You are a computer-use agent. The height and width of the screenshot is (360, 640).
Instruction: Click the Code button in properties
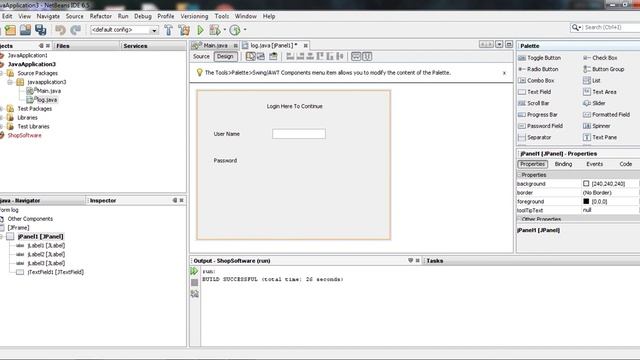coord(625,164)
